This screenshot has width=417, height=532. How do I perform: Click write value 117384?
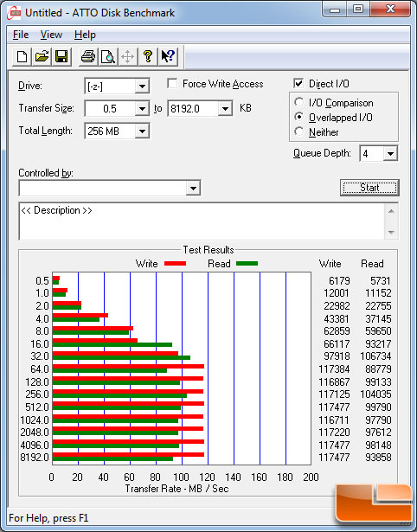coord(334,369)
